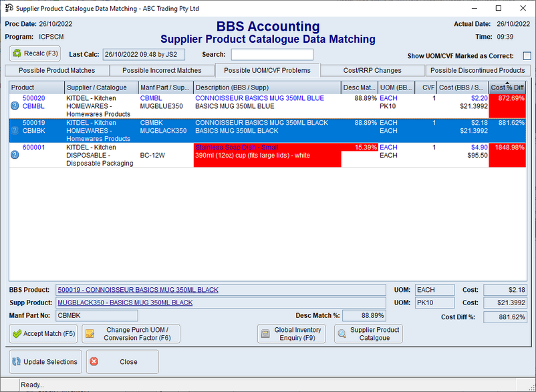The height and width of the screenshot is (392, 536).
Task: Open BBS Product 500019 link
Action: pos(138,290)
